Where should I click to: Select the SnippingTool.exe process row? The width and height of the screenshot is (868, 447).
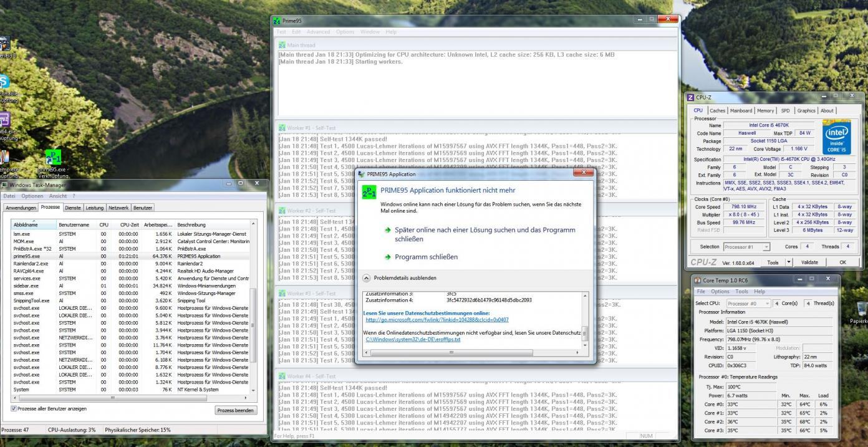coord(130,300)
